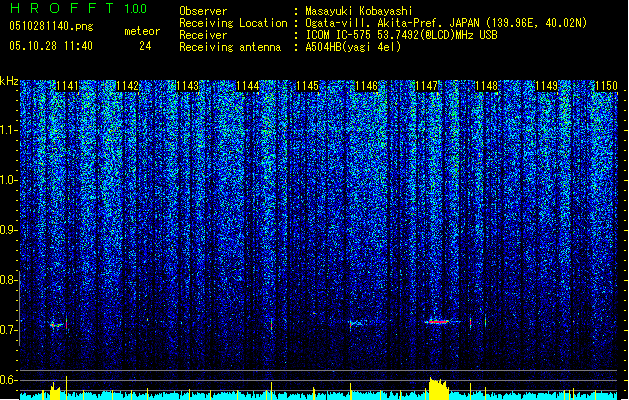Click the 'Receiving Location' label
The image size is (629, 400).
pyautogui.click(x=233, y=23)
